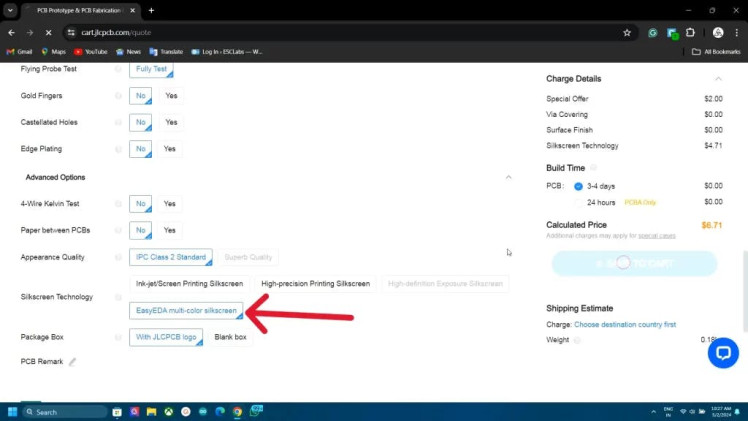Set Paper between PCBs to Yes

(170, 230)
